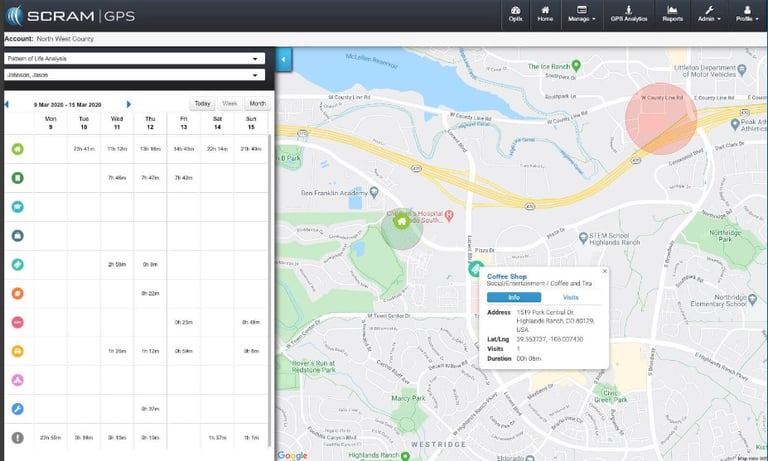
Task: Click Thursday wrench category 0h 37m cell
Action: 150,409
